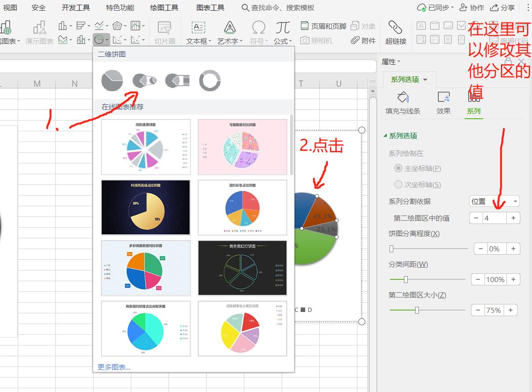
Task: Expand the 艺术字 dropdown arrow
Action: click(241, 41)
